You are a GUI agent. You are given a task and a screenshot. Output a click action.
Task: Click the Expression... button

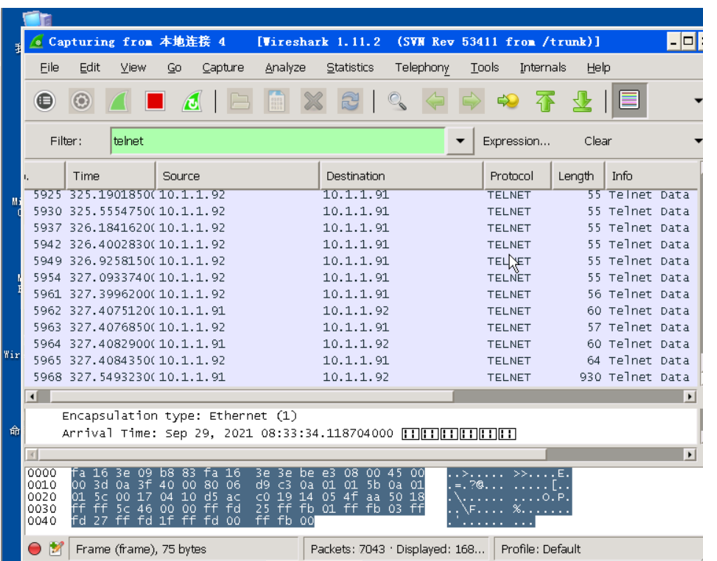516,141
